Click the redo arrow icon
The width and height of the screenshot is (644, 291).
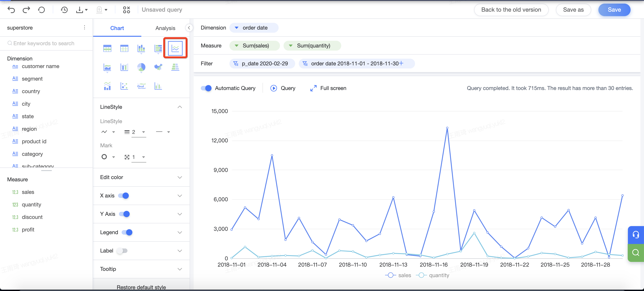[26, 10]
